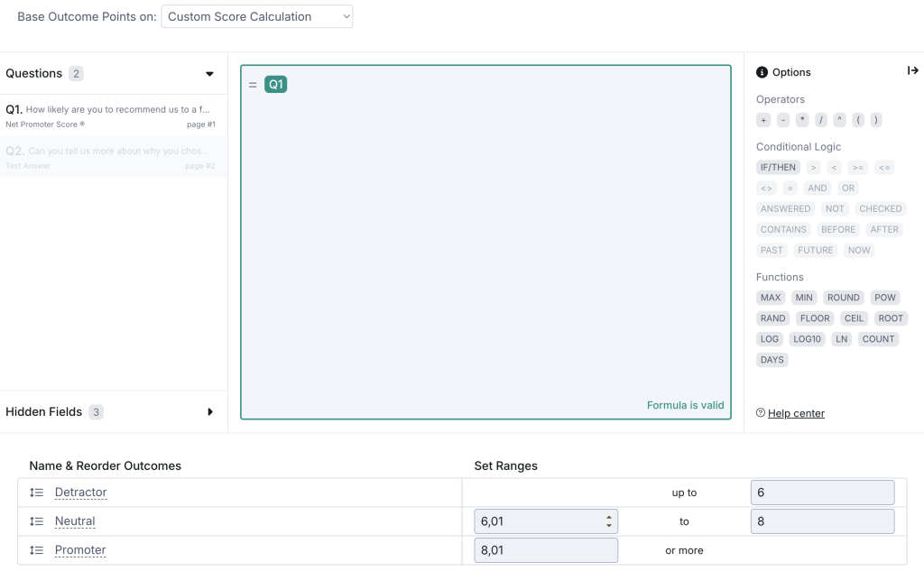This screenshot has width=924, height=571.
Task: Add the CHECKED condition
Action: click(881, 208)
